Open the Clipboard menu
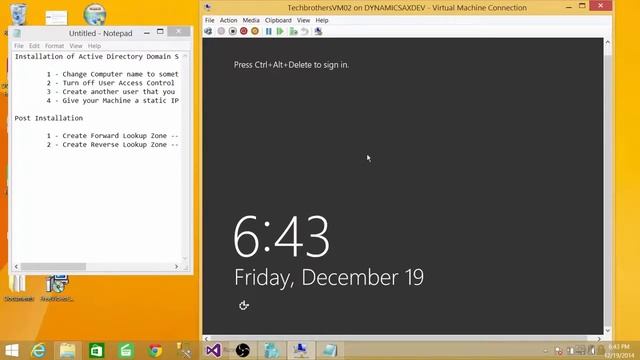This screenshot has height=360, width=640. click(x=278, y=20)
